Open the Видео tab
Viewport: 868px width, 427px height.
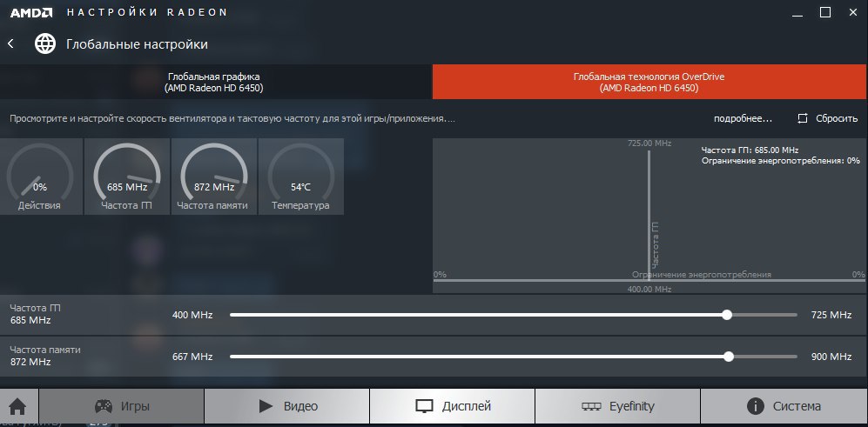tap(286, 406)
